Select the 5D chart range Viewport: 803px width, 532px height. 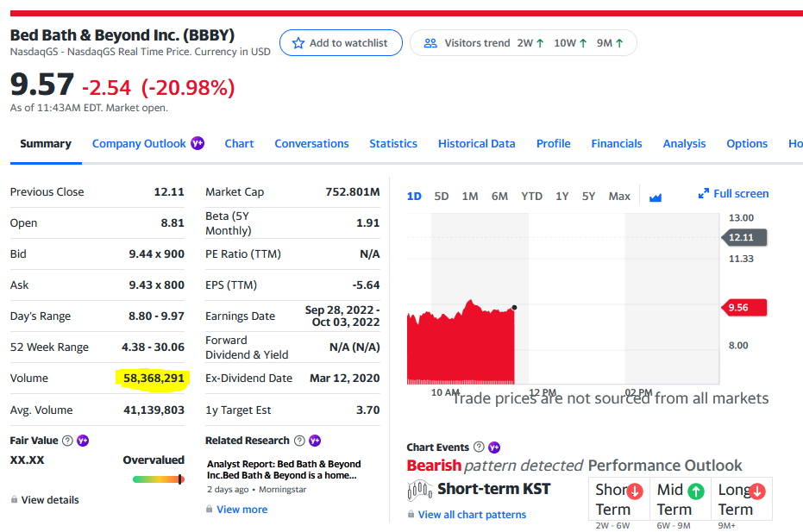[x=442, y=196]
